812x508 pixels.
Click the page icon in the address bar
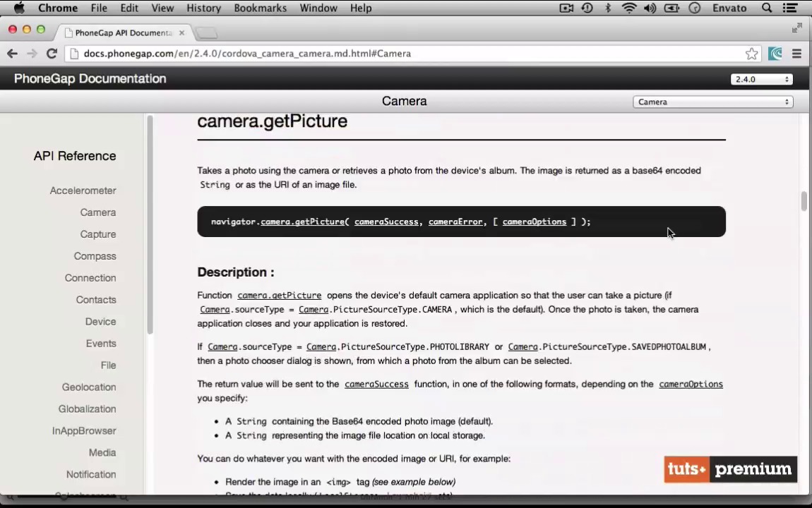point(74,54)
